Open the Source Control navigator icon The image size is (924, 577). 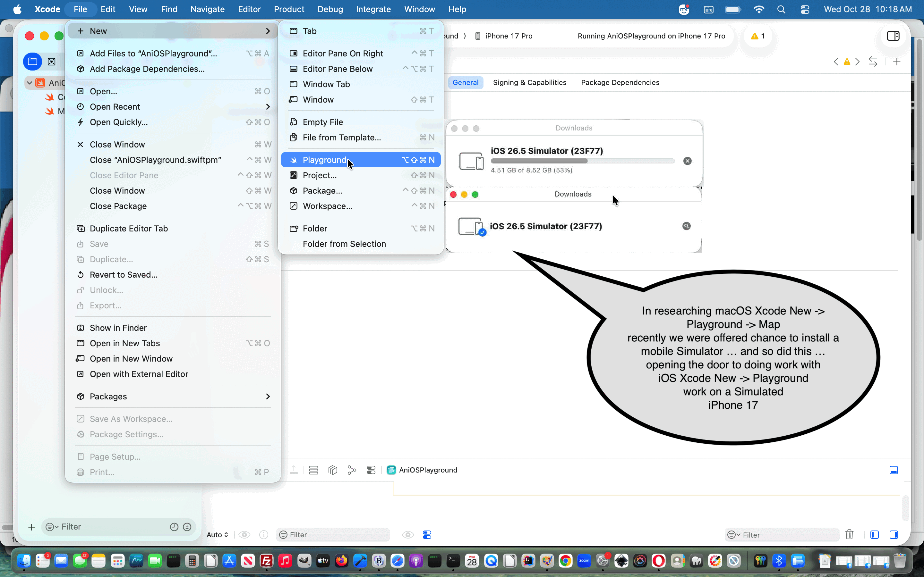[52, 62]
